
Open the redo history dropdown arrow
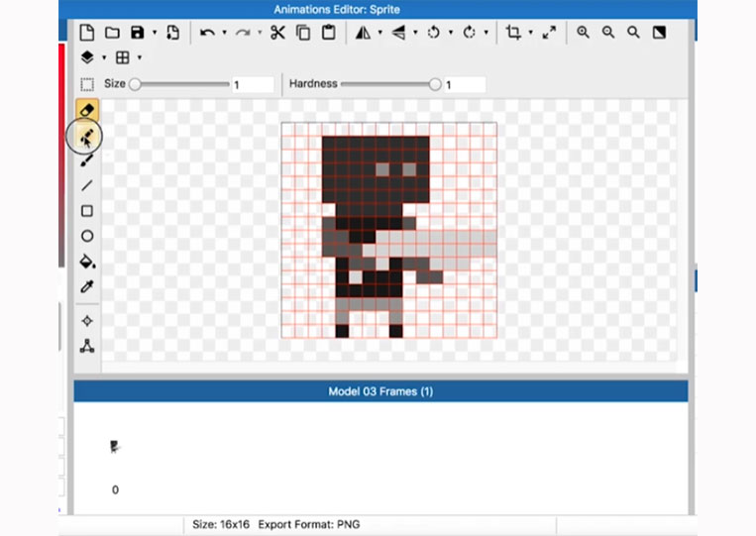pyautogui.click(x=260, y=33)
